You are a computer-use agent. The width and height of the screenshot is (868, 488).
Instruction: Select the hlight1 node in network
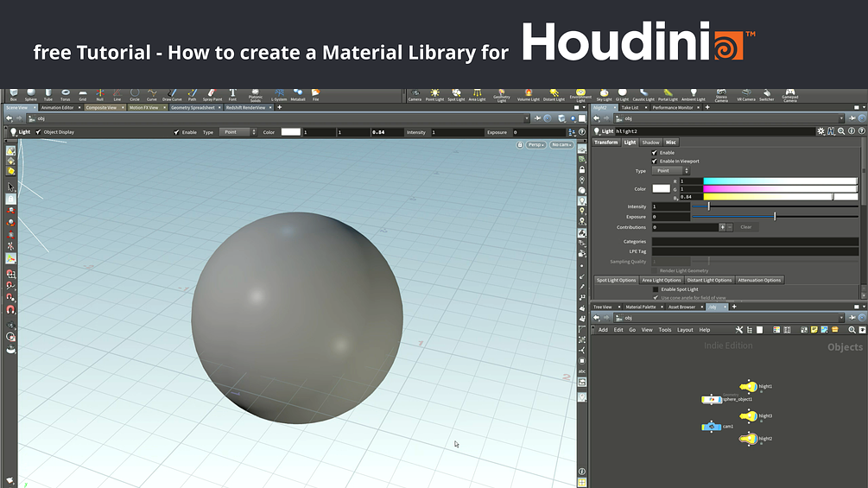click(x=749, y=387)
